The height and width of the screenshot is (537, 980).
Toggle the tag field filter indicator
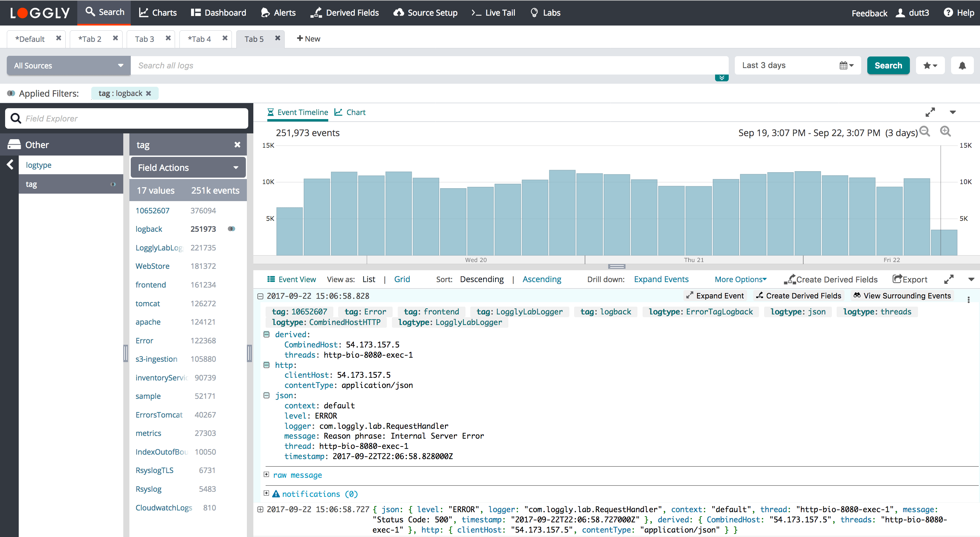coord(113,184)
